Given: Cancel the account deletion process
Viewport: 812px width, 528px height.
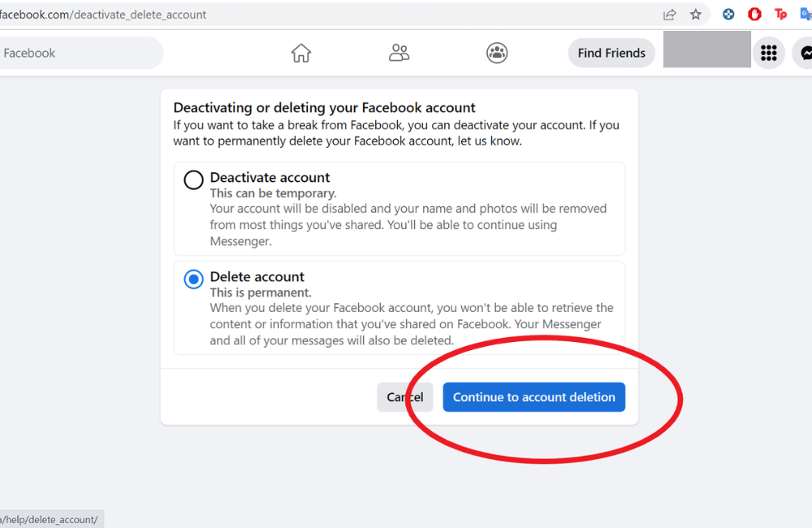Looking at the screenshot, I should (404, 397).
